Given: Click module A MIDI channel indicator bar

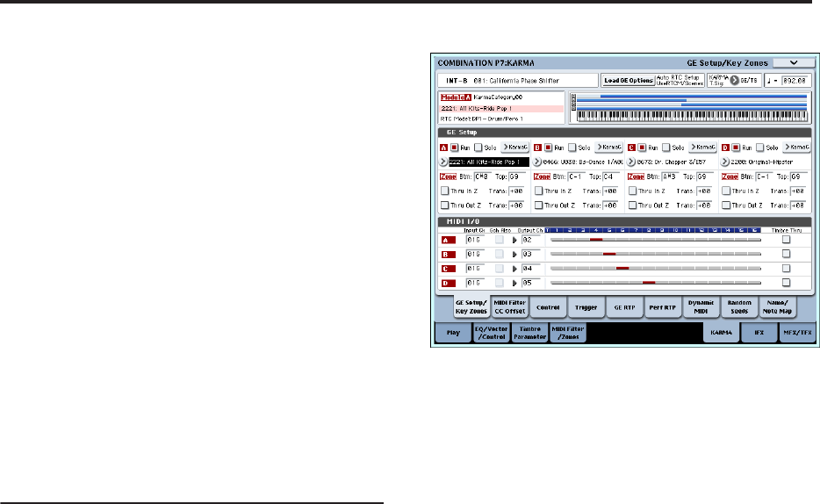Looking at the screenshot, I should pyautogui.click(x=656, y=240).
